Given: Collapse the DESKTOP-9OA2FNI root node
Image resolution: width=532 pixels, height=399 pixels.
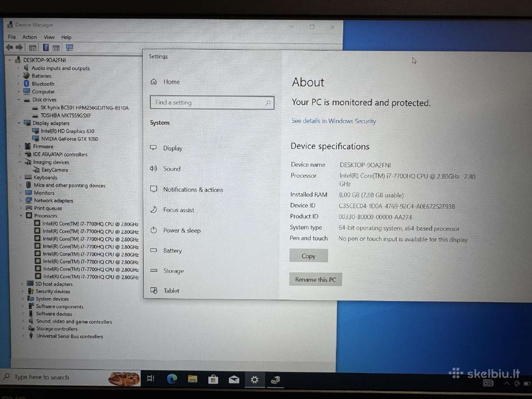Looking at the screenshot, I should (x=10, y=60).
